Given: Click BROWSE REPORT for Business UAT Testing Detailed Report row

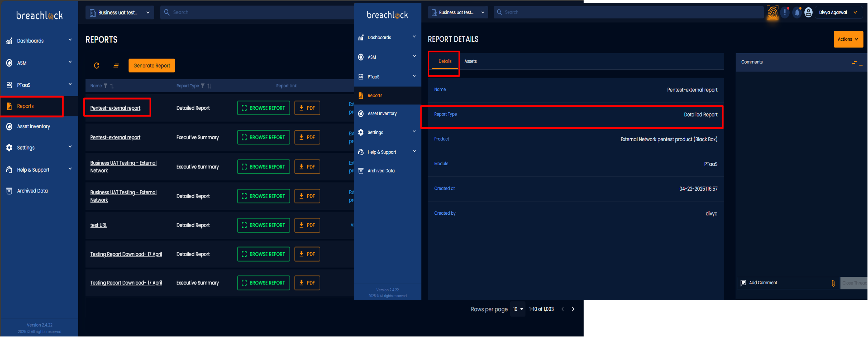Looking at the screenshot, I should (x=264, y=196).
